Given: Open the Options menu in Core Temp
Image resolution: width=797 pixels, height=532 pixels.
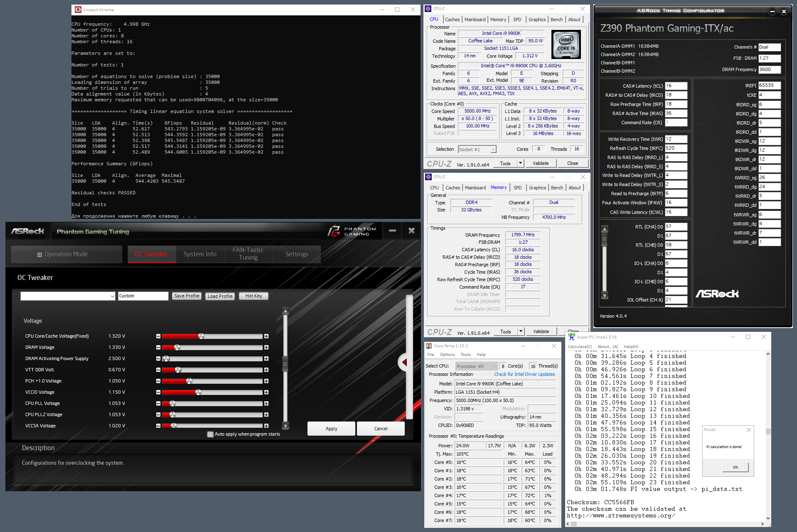Looking at the screenshot, I should click(447, 355).
